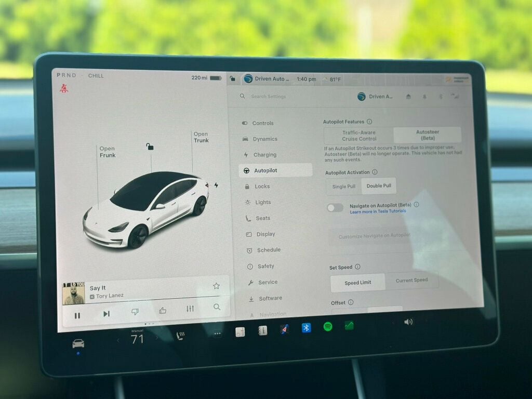Choose Single Pull for Autopilot activation
Viewport: 532px width, 399px height.
click(x=343, y=185)
